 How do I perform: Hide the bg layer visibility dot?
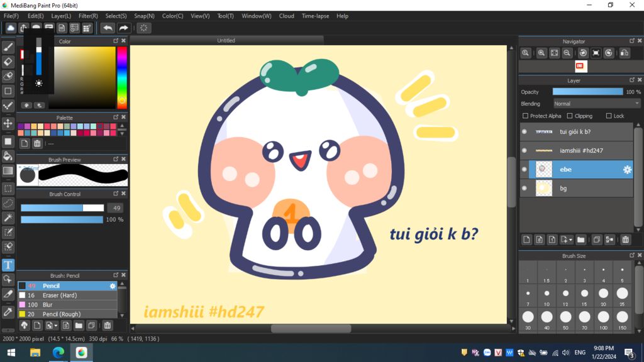[x=525, y=188]
